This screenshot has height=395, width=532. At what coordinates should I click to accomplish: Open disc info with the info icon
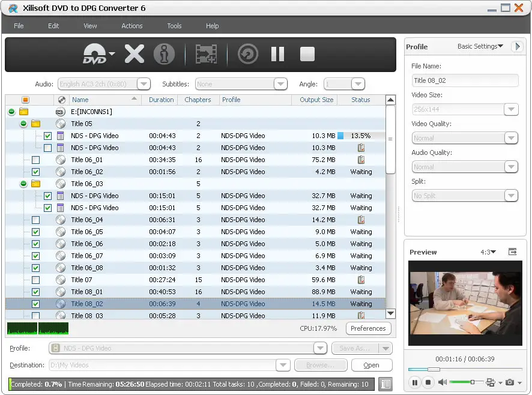165,54
